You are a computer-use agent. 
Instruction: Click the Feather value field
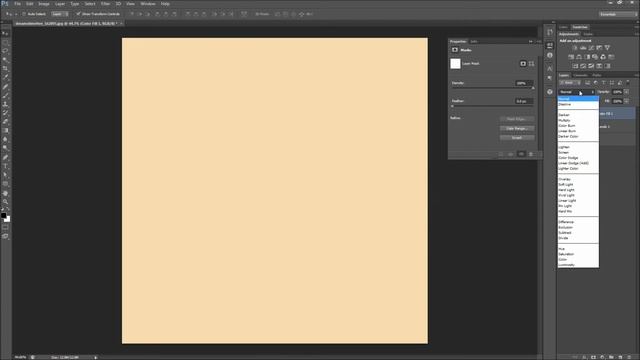tap(524, 101)
